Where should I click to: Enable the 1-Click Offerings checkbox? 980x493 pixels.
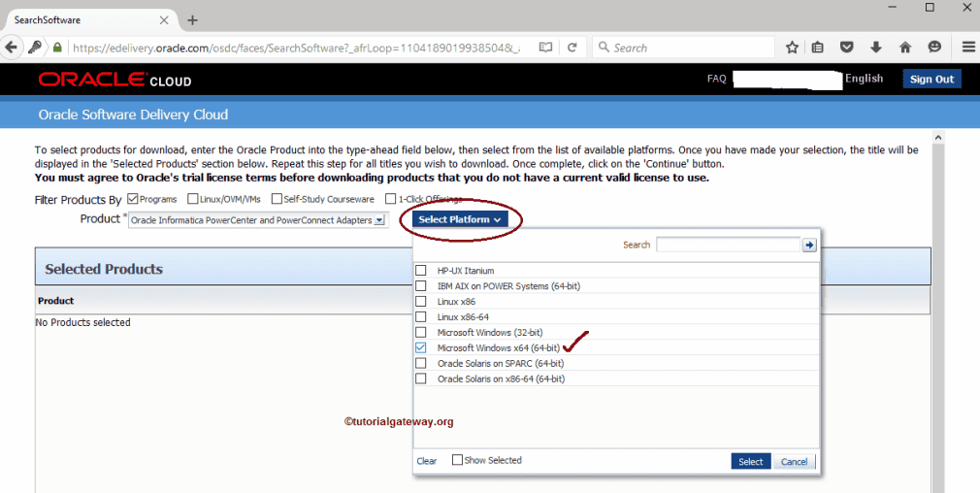click(x=391, y=199)
